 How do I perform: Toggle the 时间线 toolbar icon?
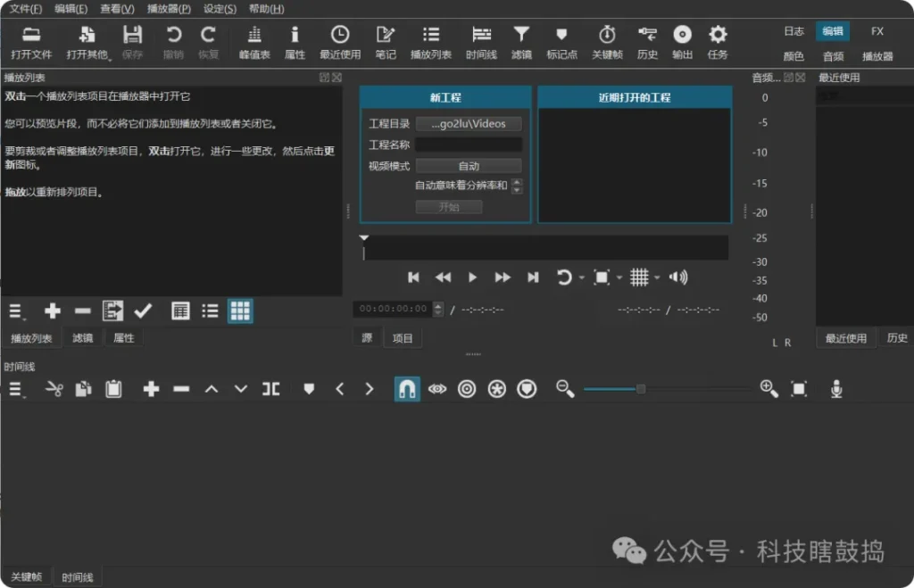tap(481, 43)
